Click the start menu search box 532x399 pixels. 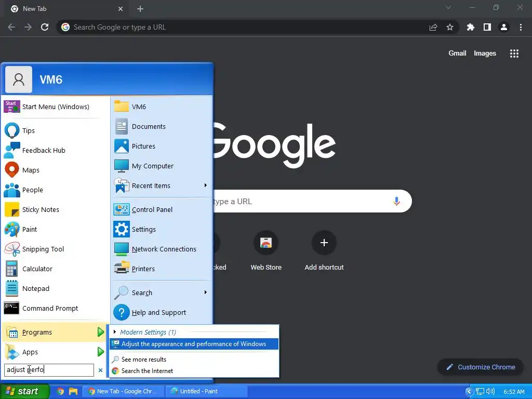(x=49, y=370)
